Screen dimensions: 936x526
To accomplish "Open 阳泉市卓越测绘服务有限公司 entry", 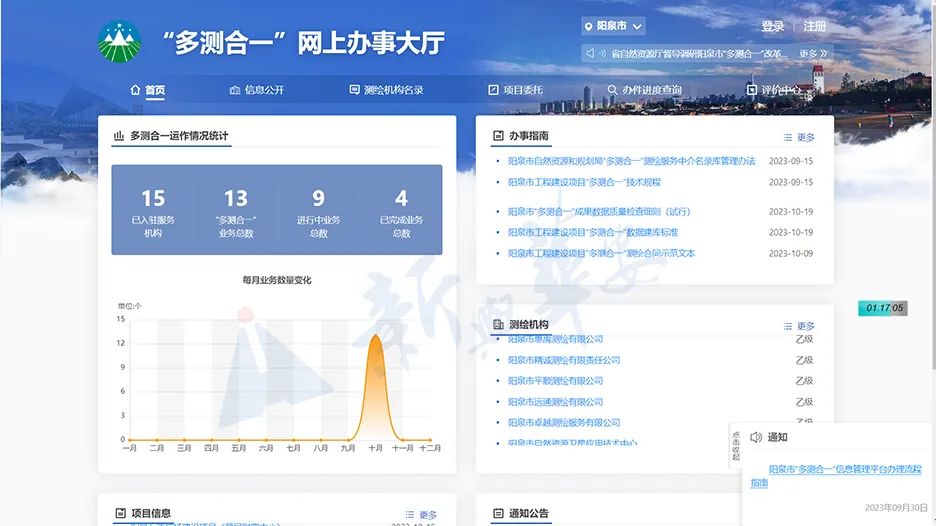I will pos(564,423).
